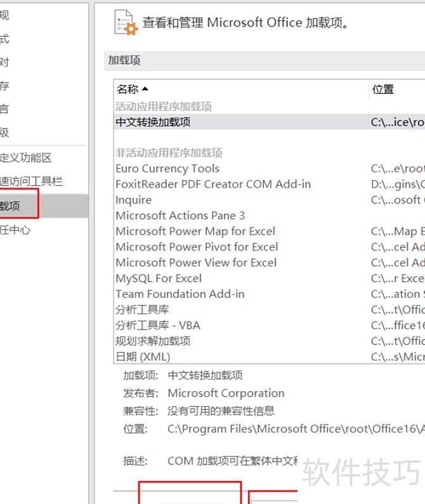425x504 pixels.
Task: Sort the list by the 名称 column arrow
Action: click(x=145, y=89)
